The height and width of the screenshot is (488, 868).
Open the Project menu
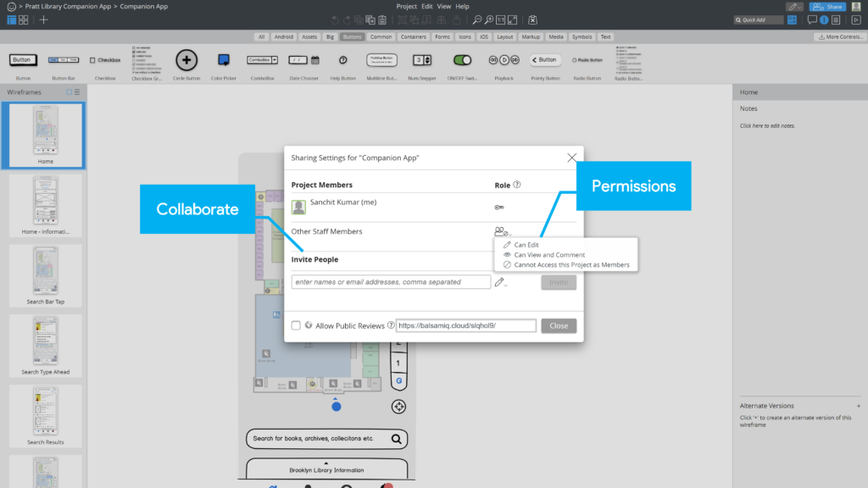click(406, 6)
